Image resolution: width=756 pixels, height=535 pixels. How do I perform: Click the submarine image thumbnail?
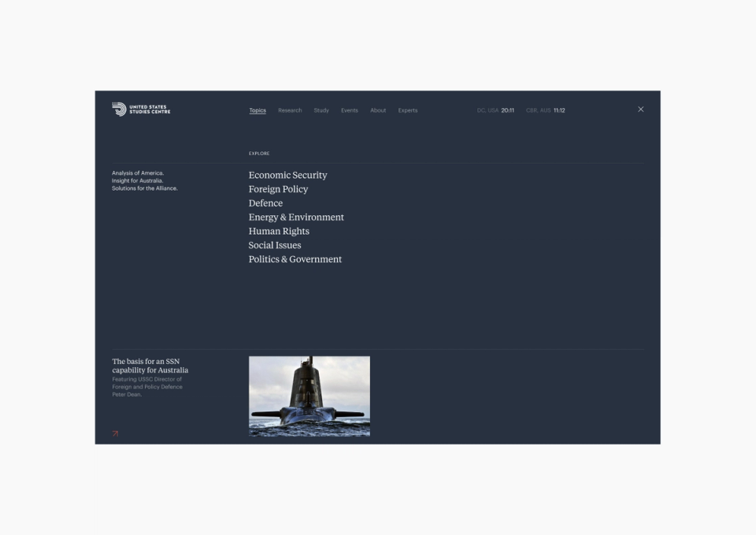[x=309, y=396]
